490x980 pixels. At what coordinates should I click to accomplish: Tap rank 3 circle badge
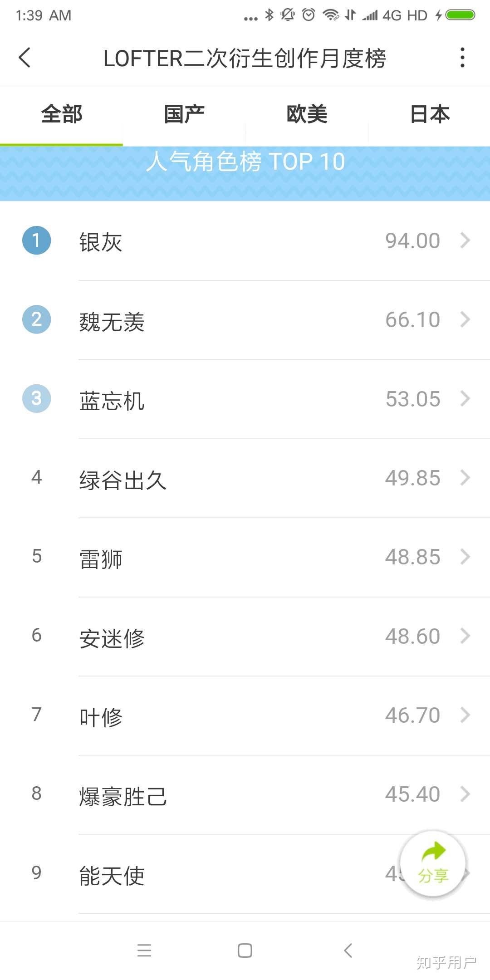tap(36, 398)
